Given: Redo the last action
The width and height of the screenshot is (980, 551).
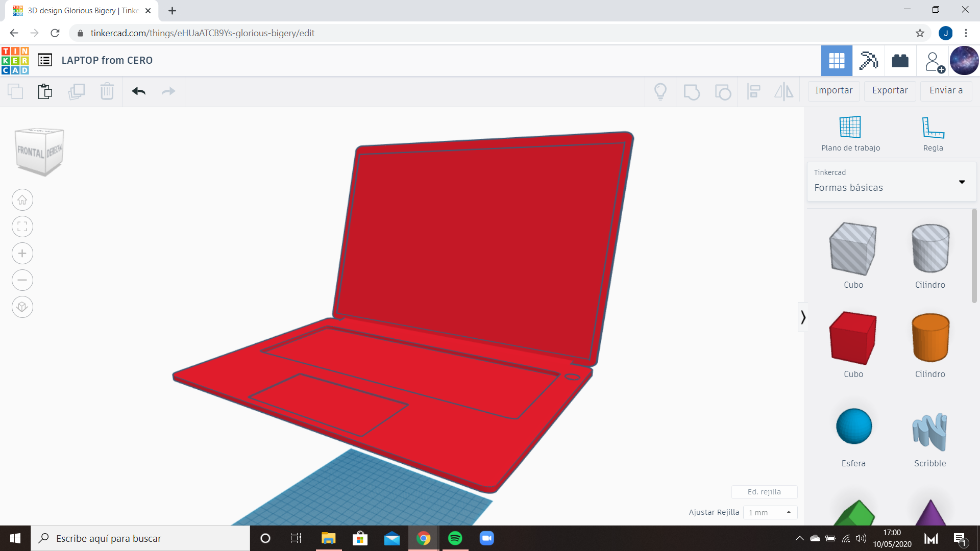Looking at the screenshot, I should [168, 91].
